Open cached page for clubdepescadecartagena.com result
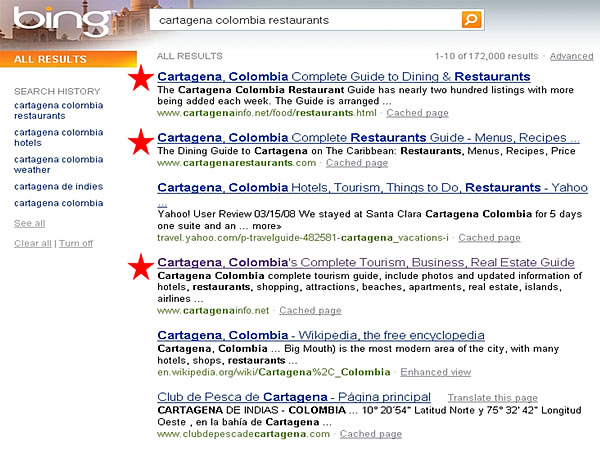 pos(370,434)
